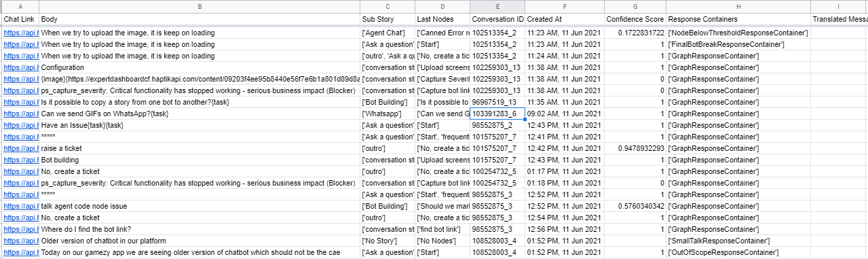Screen dimensions: 868x259
Task: Select 'Where do I find the bot link?' cell
Action: 200,229
